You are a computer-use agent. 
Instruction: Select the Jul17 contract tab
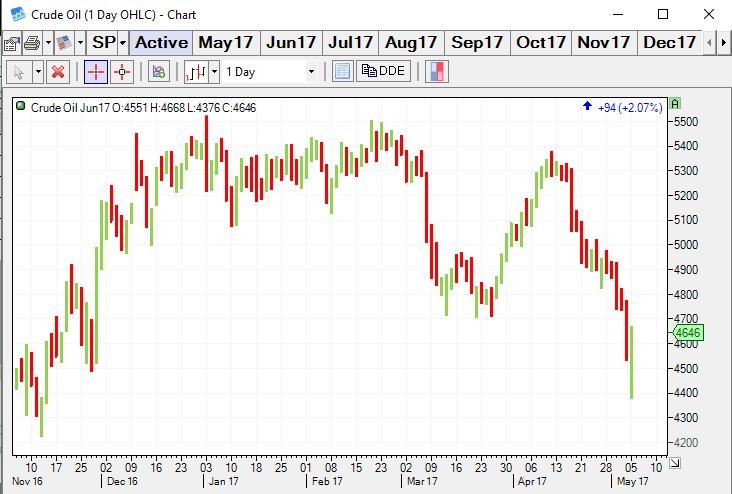tap(350, 43)
